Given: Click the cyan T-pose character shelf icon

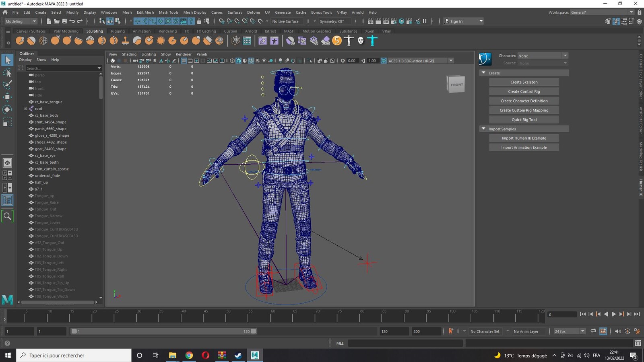Looking at the screenshot, I should 373,41.
